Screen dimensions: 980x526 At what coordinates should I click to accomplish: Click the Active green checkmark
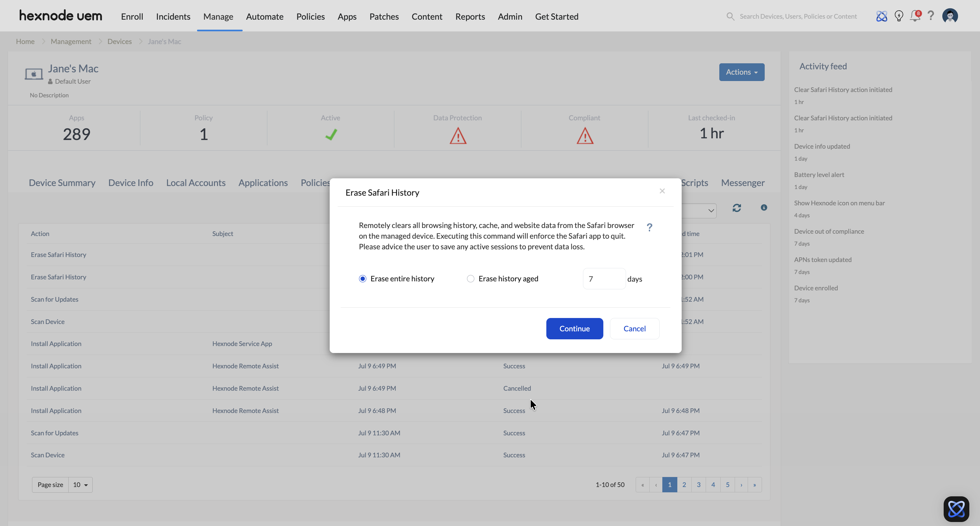(x=331, y=135)
